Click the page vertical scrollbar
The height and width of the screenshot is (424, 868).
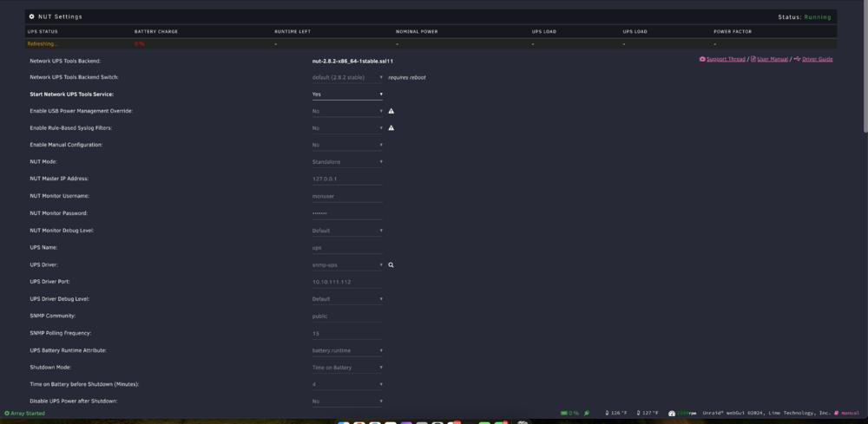[865, 67]
